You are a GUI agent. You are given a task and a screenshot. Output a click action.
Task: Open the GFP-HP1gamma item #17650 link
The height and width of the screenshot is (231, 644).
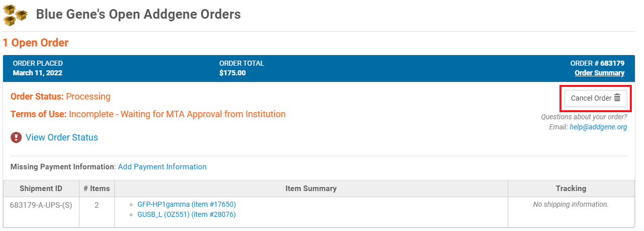coord(186,204)
